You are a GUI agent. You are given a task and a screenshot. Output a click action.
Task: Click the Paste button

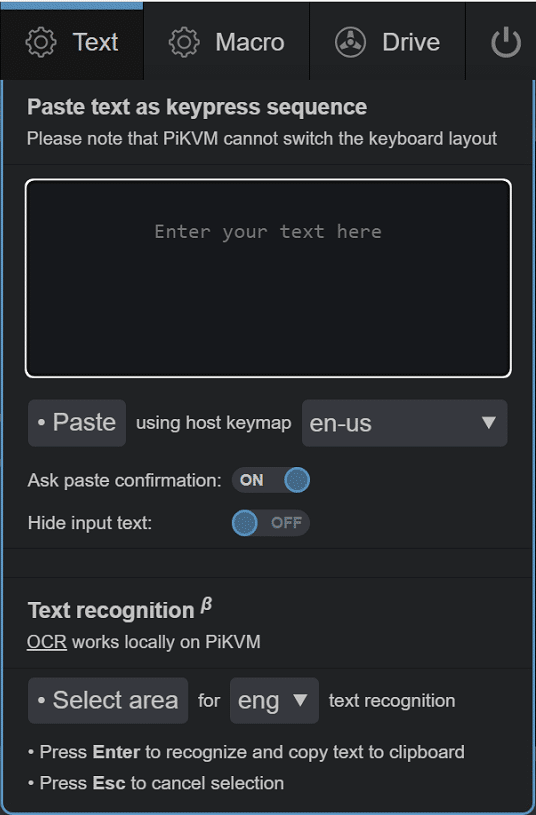point(77,423)
